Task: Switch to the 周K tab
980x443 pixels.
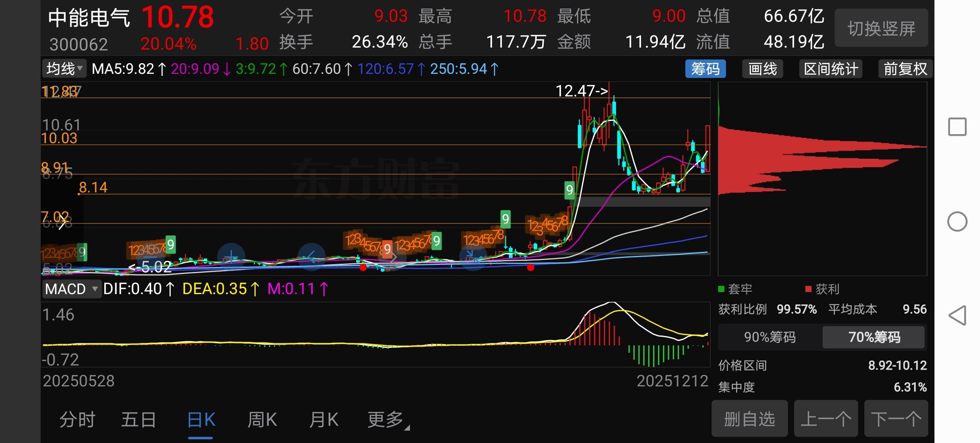Action: [x=262, y=420]
